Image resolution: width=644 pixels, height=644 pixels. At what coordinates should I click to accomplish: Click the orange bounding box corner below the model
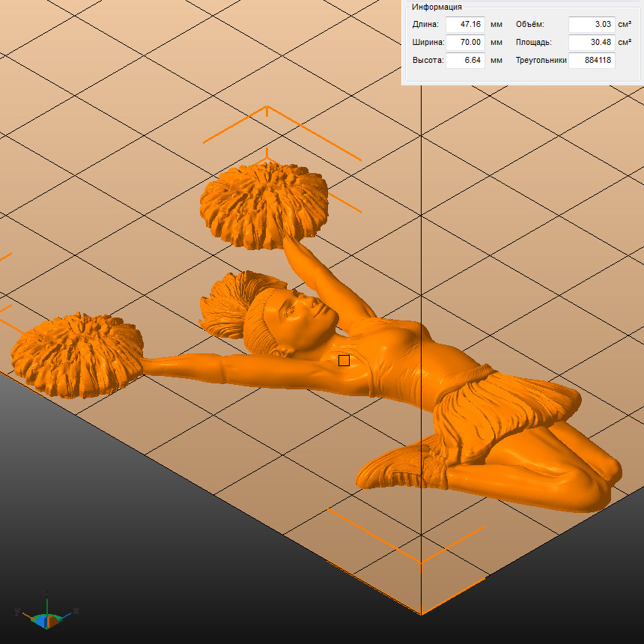420,561
